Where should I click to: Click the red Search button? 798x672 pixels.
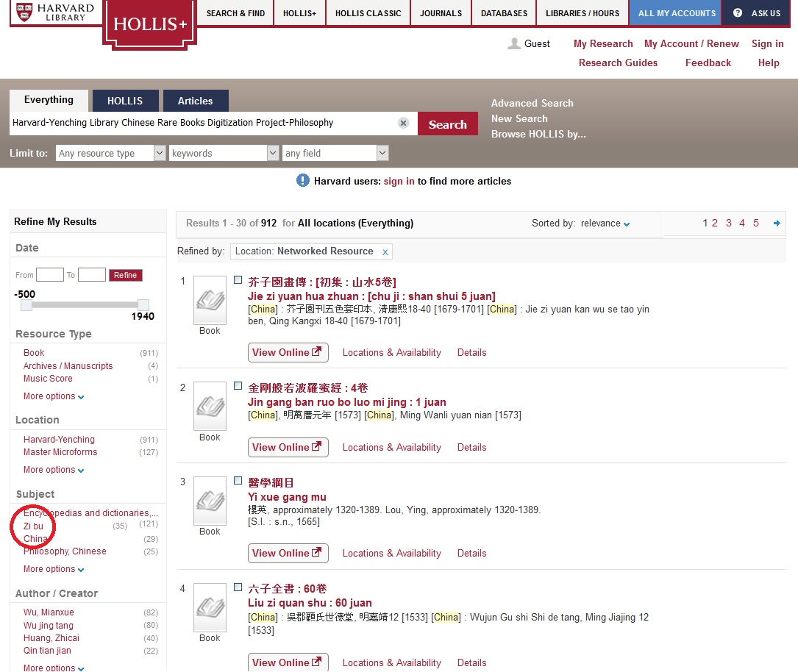click(x=447, y=124)
